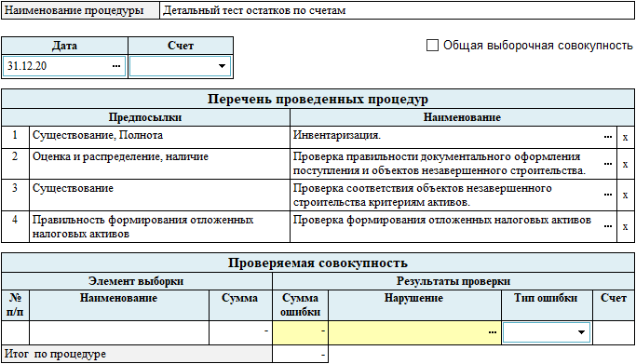Click the Перечень проведенных процедур header
This screenshot has width=636, height=364.
click(x=318, y=99)
